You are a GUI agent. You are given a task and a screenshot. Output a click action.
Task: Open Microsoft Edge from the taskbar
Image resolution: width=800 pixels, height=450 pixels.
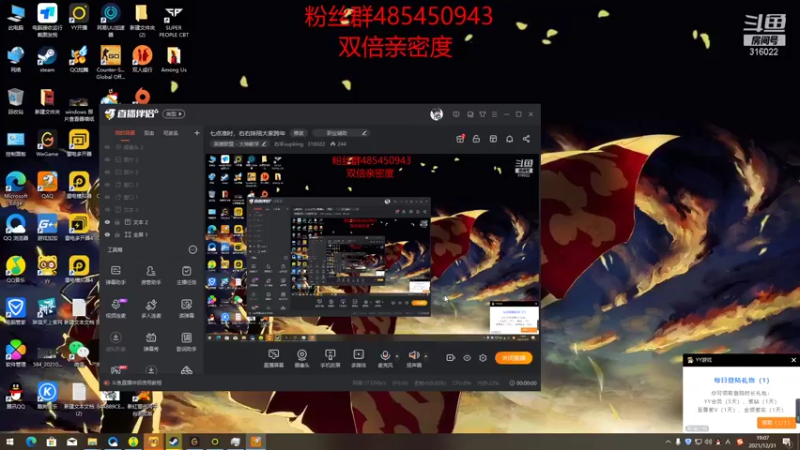click(31, 442)
